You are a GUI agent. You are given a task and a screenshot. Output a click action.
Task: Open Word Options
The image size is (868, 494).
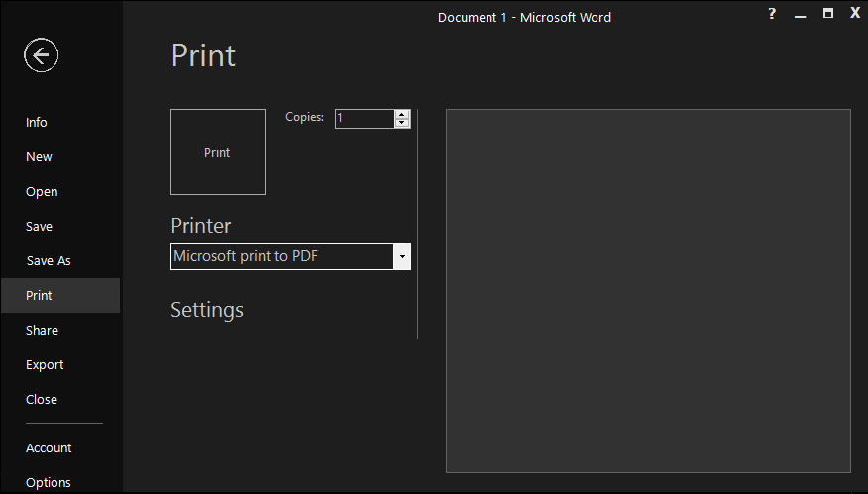coord(49,483)
